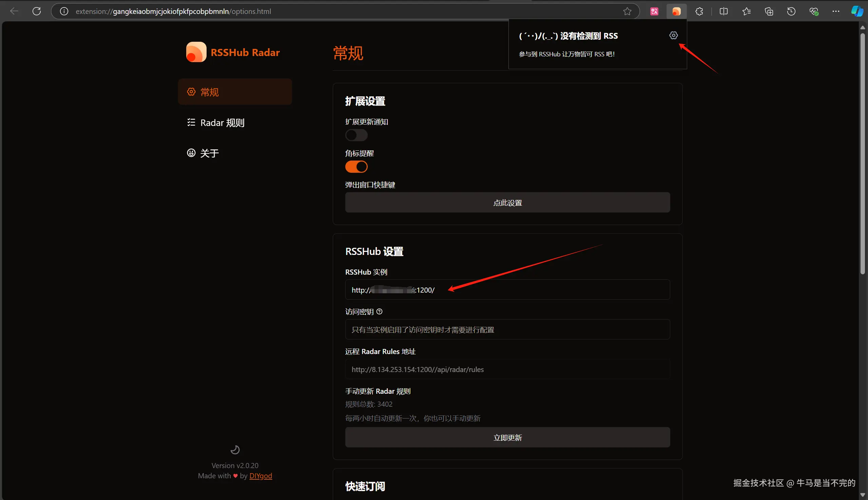Click the 点此设置 shortcut button
This screenshot has width=868, height=500.
coord(507,203)
